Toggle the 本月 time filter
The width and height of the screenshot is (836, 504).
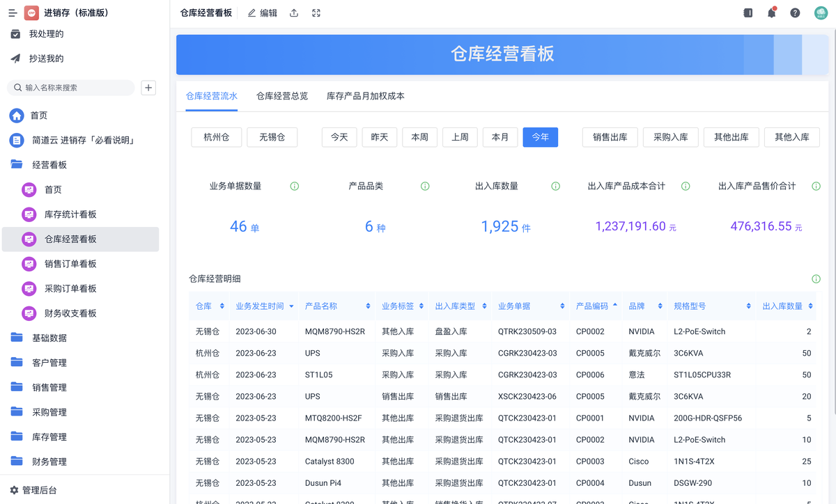[x=500, y=137]
